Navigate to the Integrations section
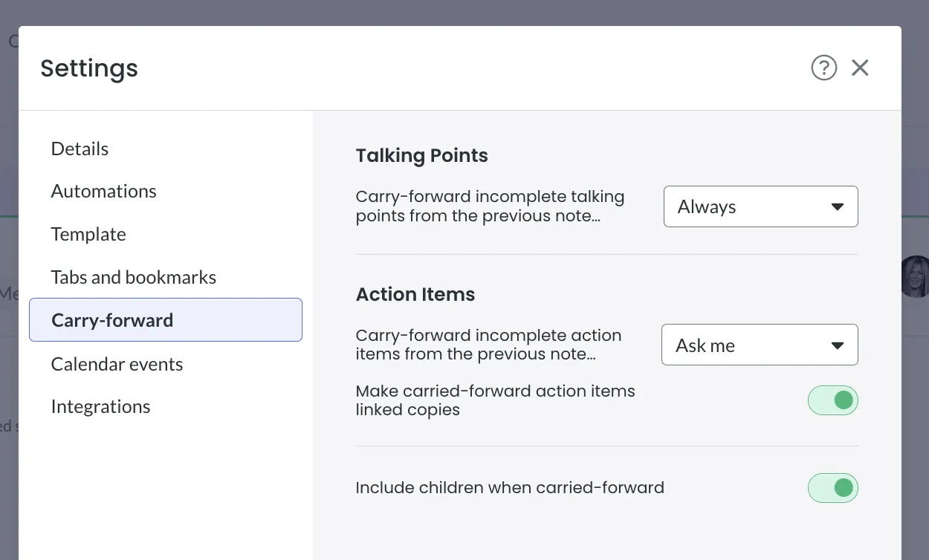 coord(100,406)
